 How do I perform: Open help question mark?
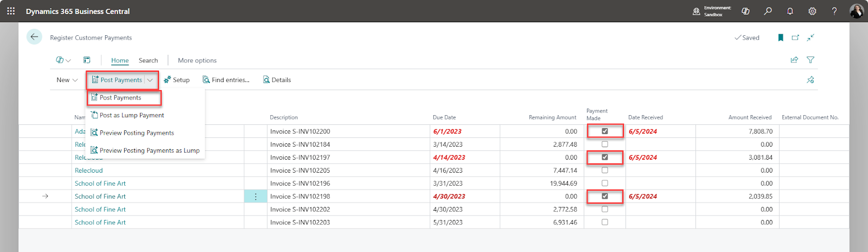[x=834, y=11]
